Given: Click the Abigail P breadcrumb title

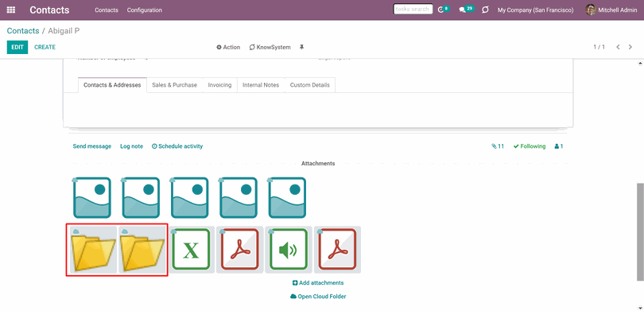Looking at the screenshot, I should pyautogui.click(x=64, y=31).
